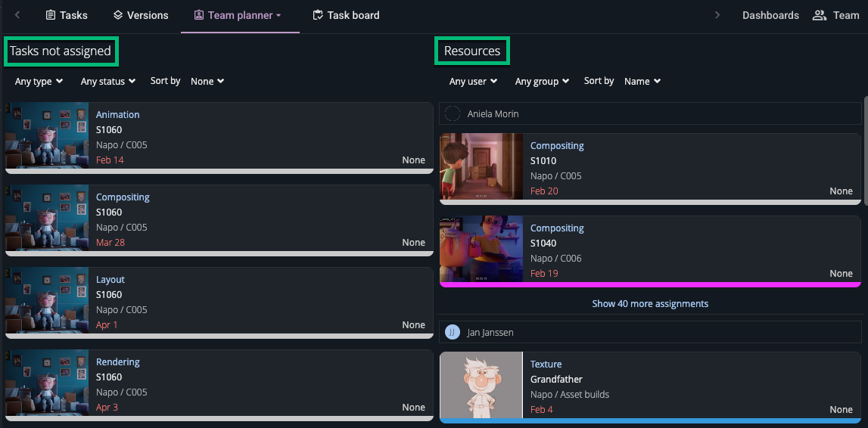
Task: Click the Feb 4 due date
Action: tap(541, 409)
